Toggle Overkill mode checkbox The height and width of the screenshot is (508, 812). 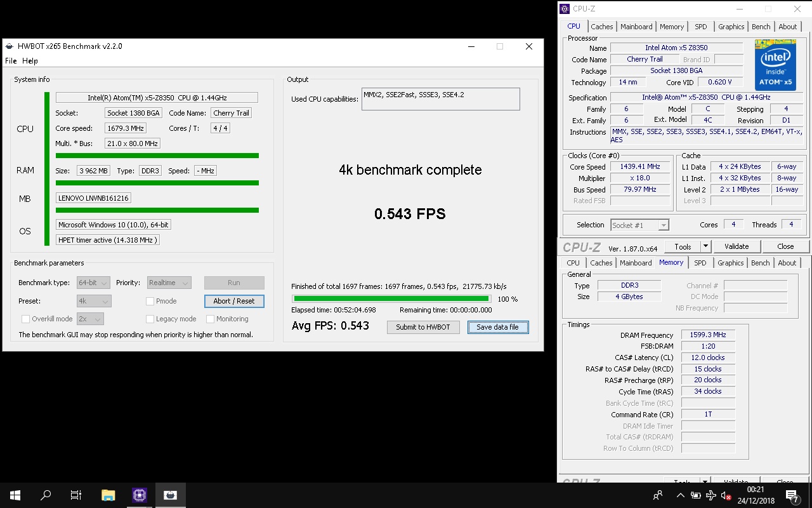26,319
